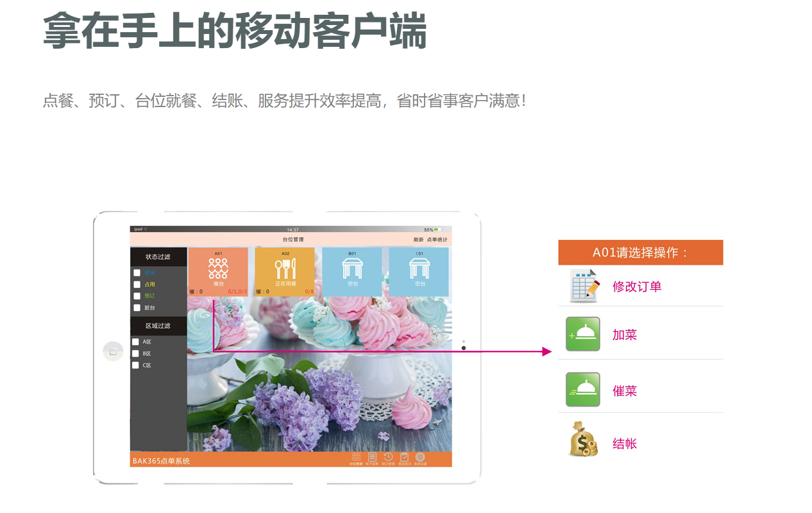Open 点单统计 order statistics
Viewport: 812px width, 513px height.
pos(437,240)
